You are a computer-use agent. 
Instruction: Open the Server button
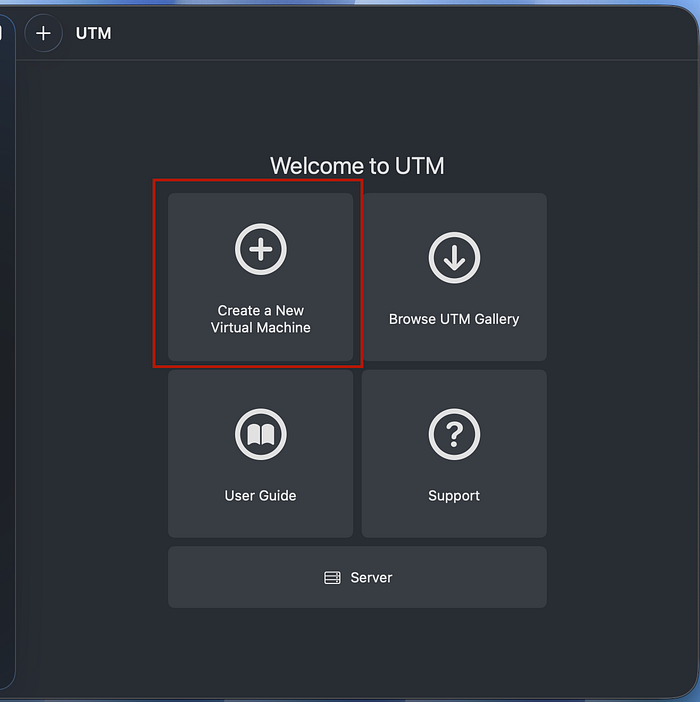click(357, 577)
